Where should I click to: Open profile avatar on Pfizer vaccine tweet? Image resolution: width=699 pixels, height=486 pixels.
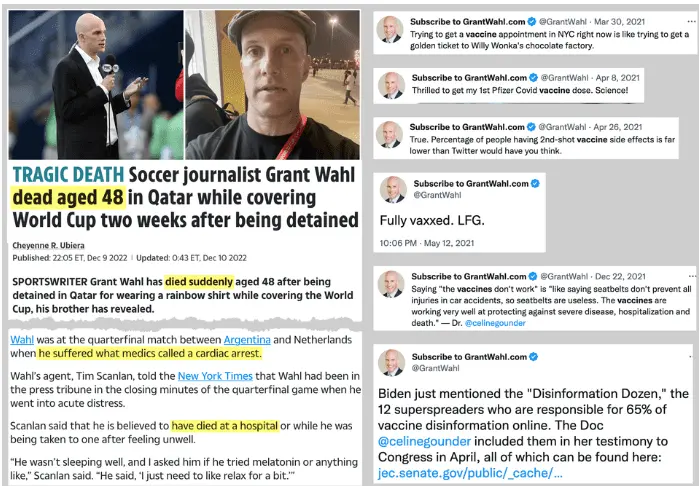point(391,86)
